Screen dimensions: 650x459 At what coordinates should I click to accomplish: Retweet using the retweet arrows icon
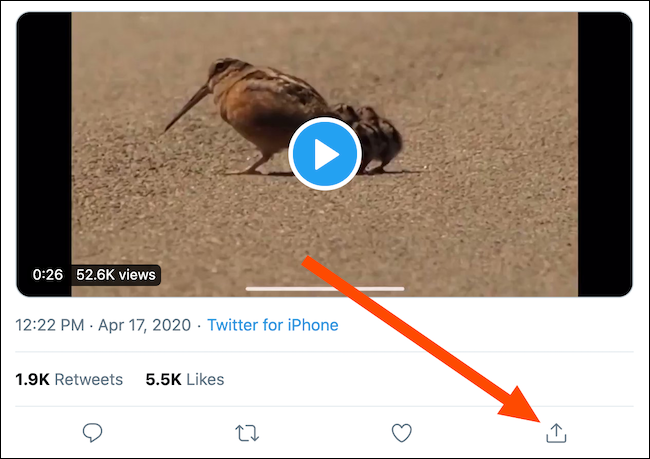click(x=247, y=433)
